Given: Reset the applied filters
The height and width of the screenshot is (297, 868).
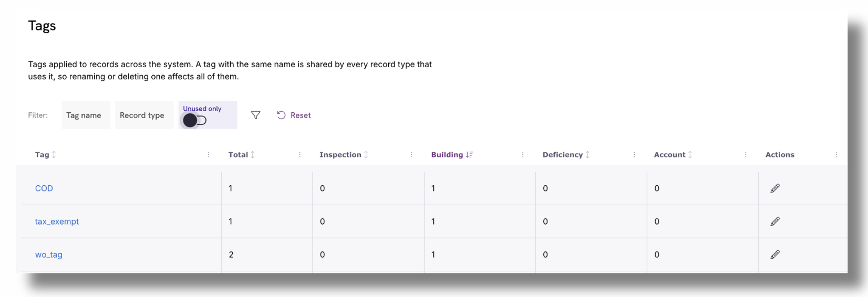Looking at the screenshot, I should (294, 115).
